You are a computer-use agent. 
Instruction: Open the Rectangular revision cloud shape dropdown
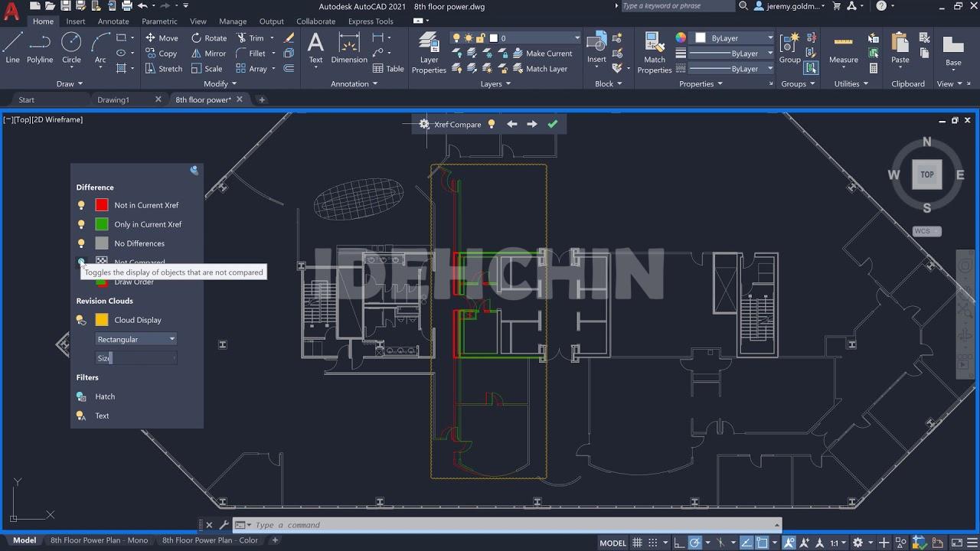136,339
